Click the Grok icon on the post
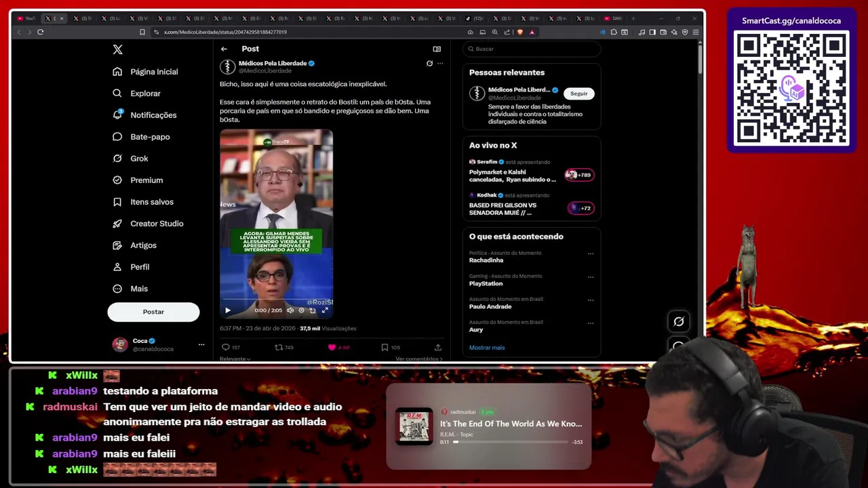868x488 pixels. point(429,63)
